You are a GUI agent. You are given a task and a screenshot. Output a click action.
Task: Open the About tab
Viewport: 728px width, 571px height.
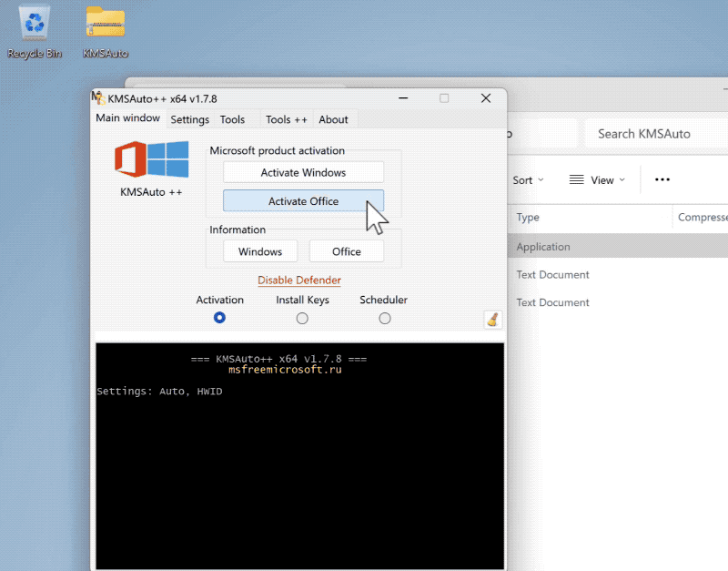point(333,120)
